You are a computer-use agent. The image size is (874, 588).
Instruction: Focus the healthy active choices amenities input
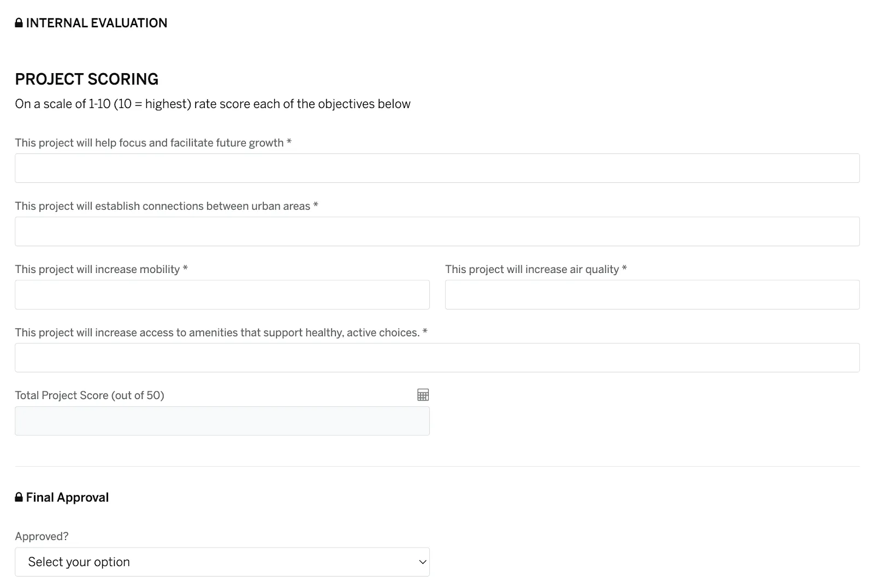(x=437, y=358)
